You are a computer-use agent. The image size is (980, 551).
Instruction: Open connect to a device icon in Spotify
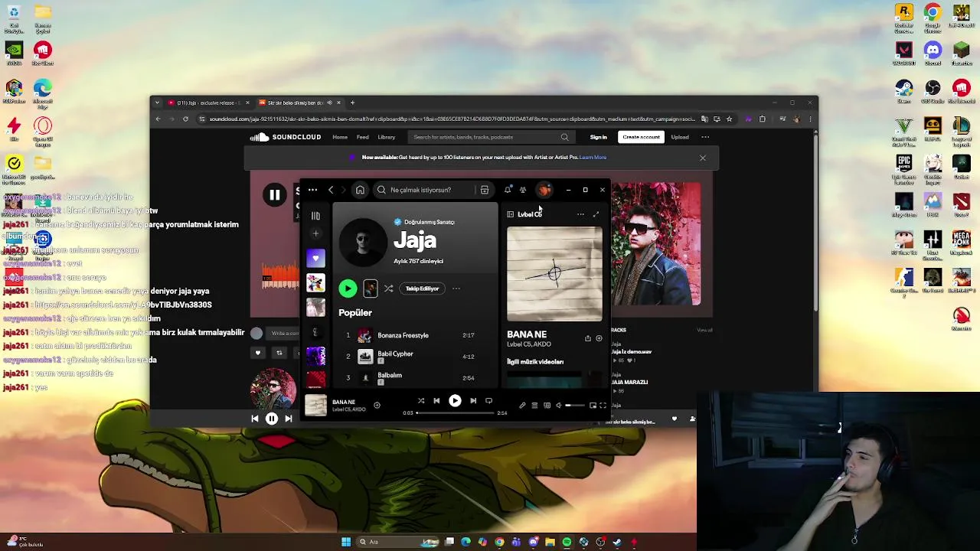pyautogui.click(x=547, y=406)
